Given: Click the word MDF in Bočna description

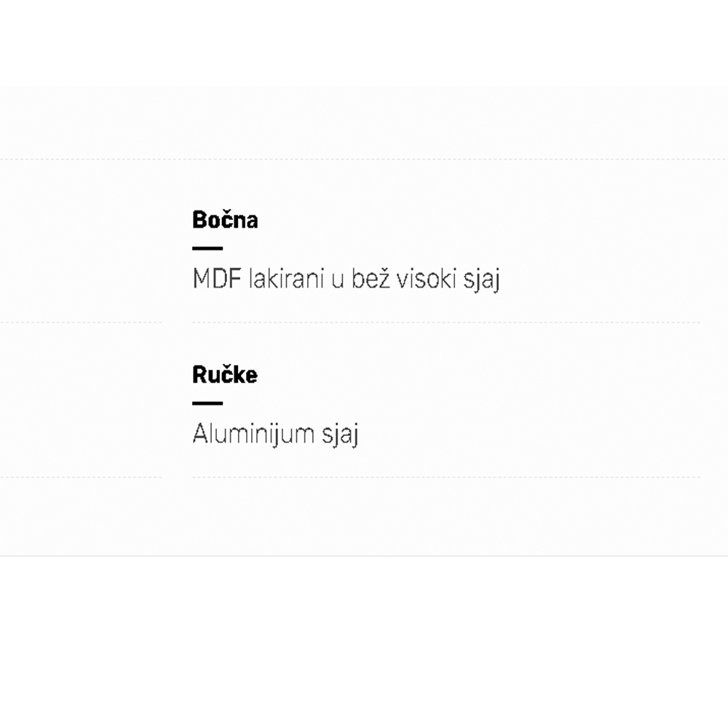Looking at the screenshot, I should (216, 280).
